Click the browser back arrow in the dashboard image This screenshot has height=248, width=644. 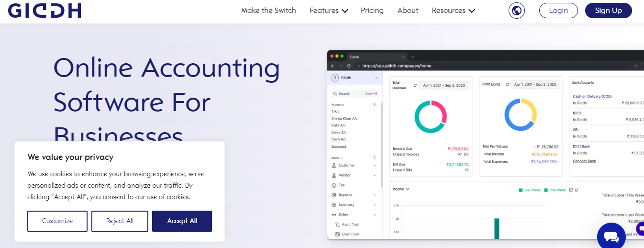[x=333, y=66]
